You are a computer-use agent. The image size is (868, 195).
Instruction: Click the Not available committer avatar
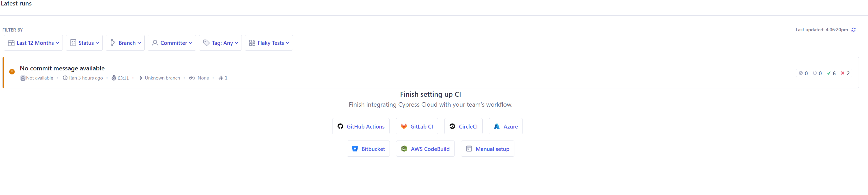pos(23,78)
